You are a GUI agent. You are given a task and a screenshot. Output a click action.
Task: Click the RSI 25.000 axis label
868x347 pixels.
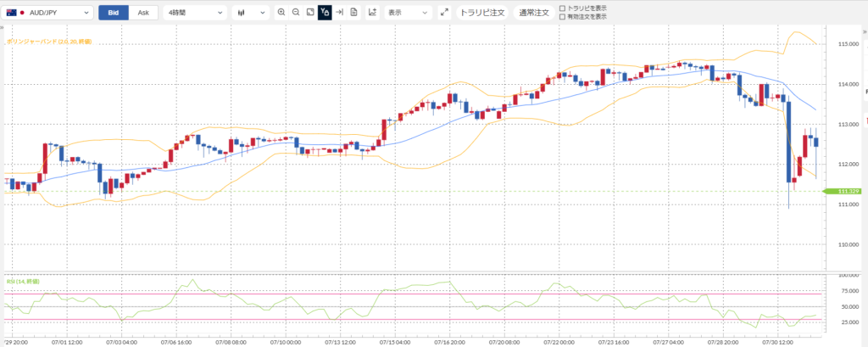(x=849, y=322)
